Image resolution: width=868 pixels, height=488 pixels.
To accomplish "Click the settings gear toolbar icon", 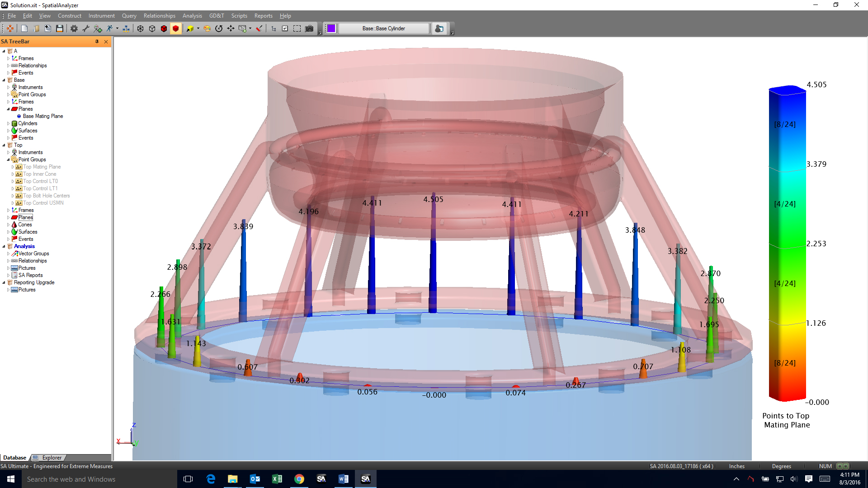I will 74,28.
